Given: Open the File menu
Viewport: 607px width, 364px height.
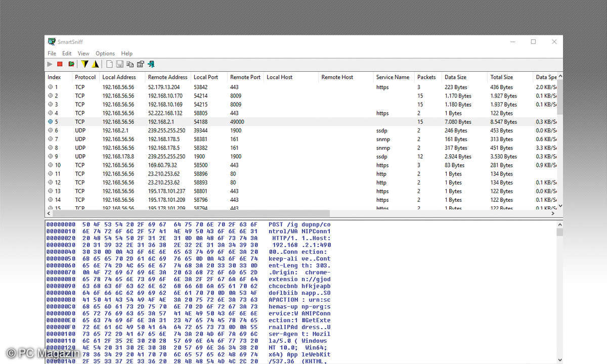Looking at the screenshot, I should point(52,53).
